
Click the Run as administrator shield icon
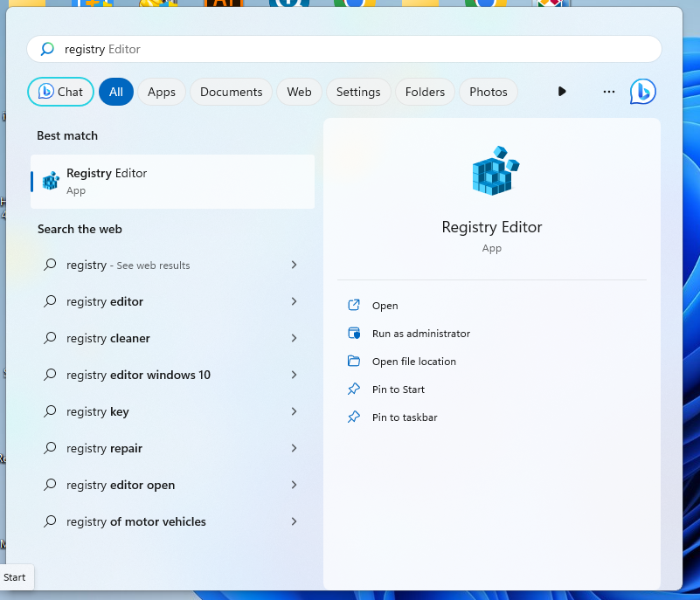[x=354, y=334]
